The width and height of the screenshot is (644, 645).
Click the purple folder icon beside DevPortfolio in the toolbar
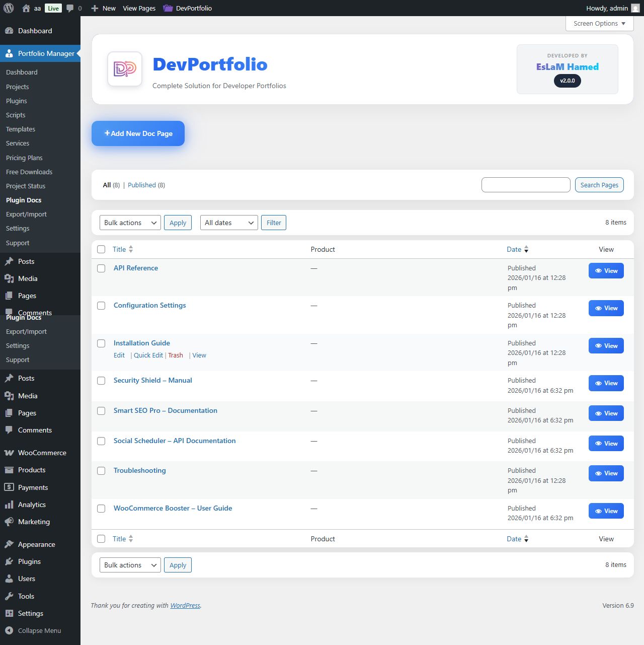[x=168, y=8]
